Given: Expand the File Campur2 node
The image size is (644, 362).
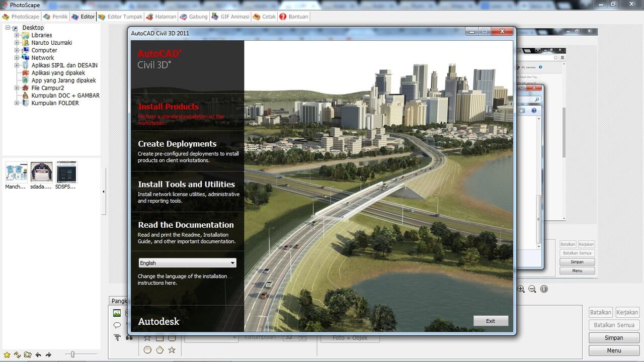Looking at the screenshot, I should 17,88.
